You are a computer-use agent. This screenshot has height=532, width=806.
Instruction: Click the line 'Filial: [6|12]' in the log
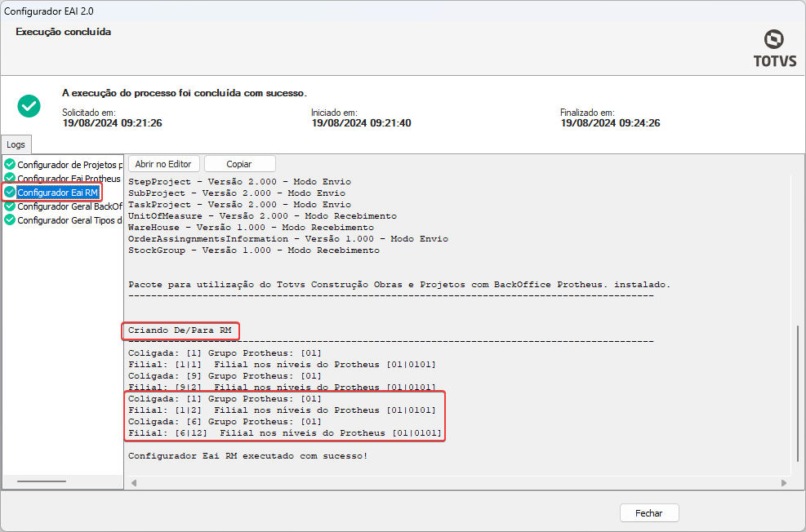point(285,433)
